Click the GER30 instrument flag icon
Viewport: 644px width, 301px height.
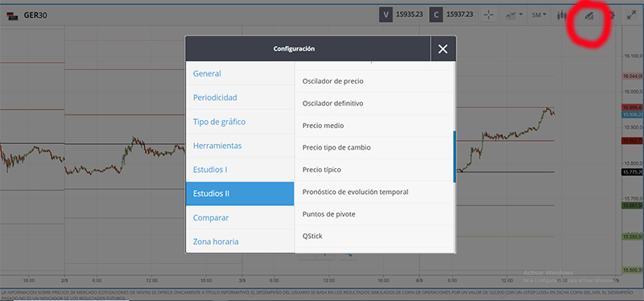click(x=13, y=16)
